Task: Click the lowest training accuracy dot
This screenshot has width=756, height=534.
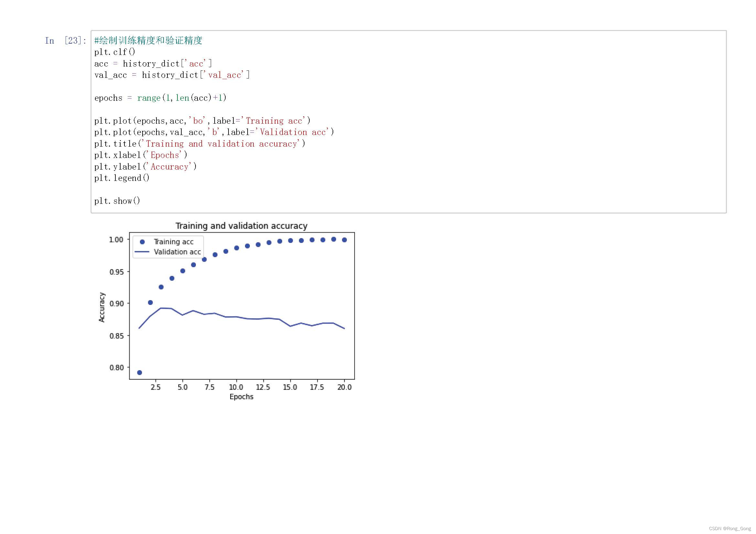Action: pos(139,372)
